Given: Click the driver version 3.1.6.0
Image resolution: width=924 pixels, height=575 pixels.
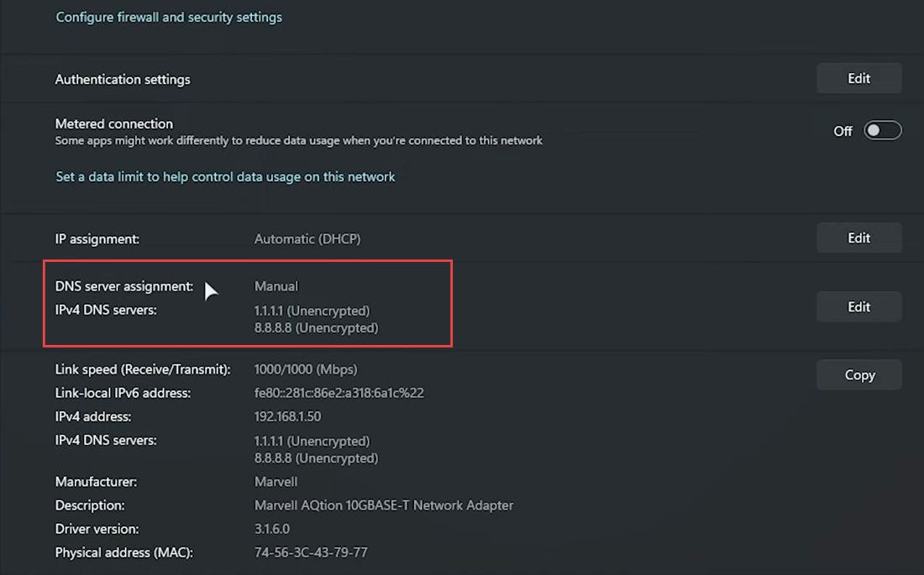Looking at the screenshot, I should click(x=271, y=529).
